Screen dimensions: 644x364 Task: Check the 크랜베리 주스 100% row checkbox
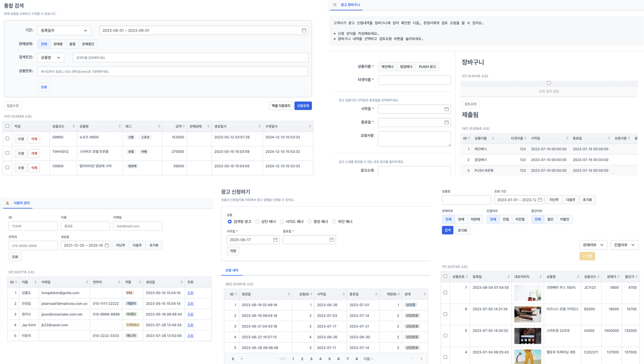click(x=445, y=292)
